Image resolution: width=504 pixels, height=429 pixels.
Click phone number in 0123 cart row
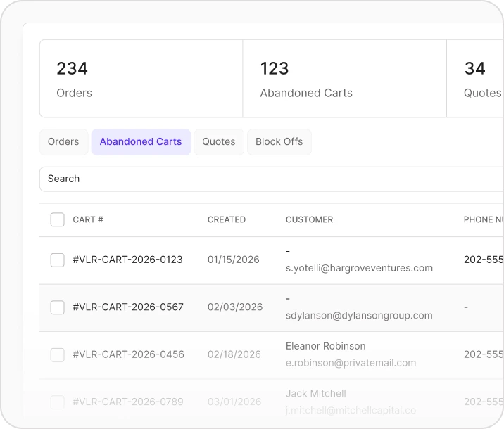coord(484,260)
